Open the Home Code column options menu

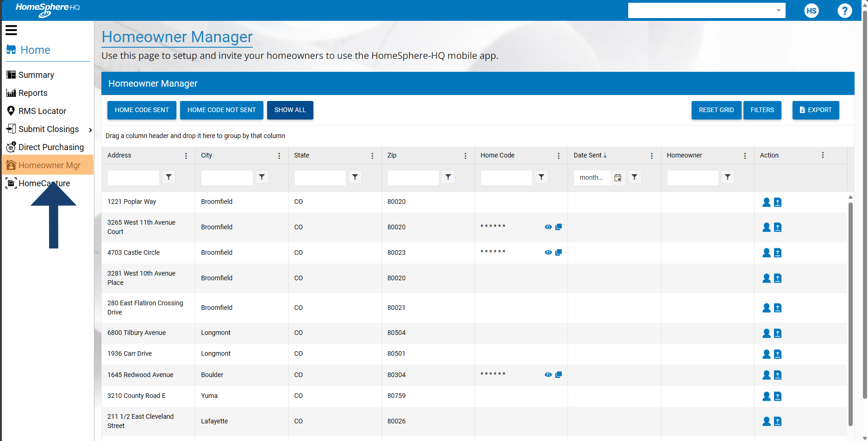(x=559, y=156)
